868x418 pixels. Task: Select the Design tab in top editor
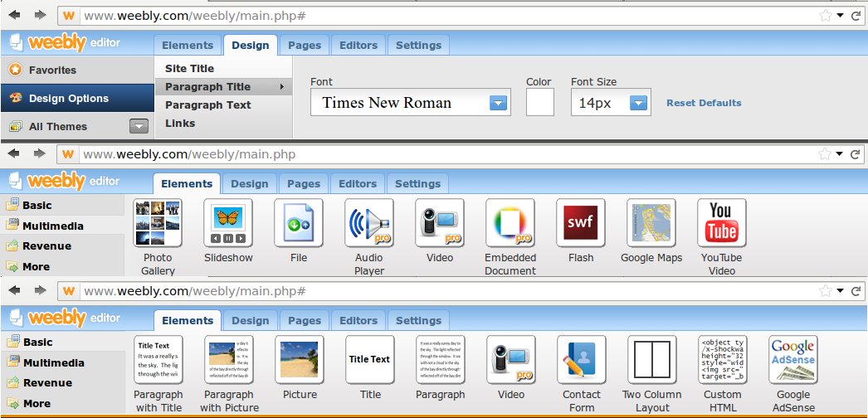click(251, 46)
